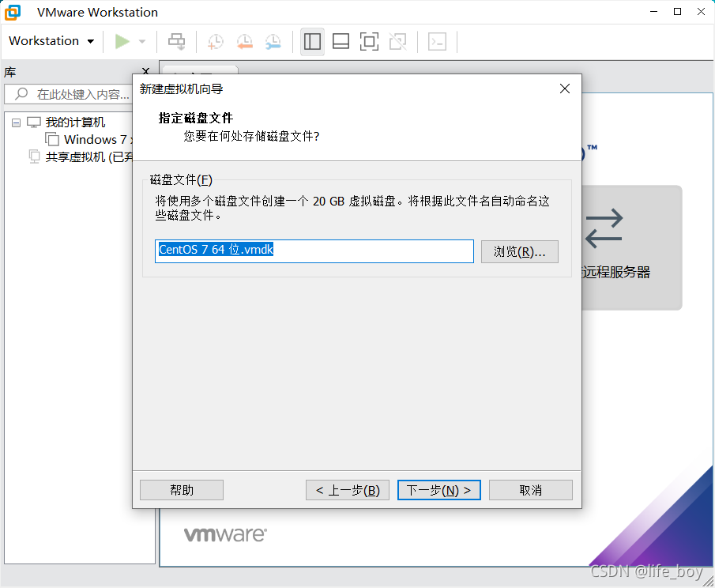
Task: Minimize the VMware Workstation window
Action: (x=654, y=12)
